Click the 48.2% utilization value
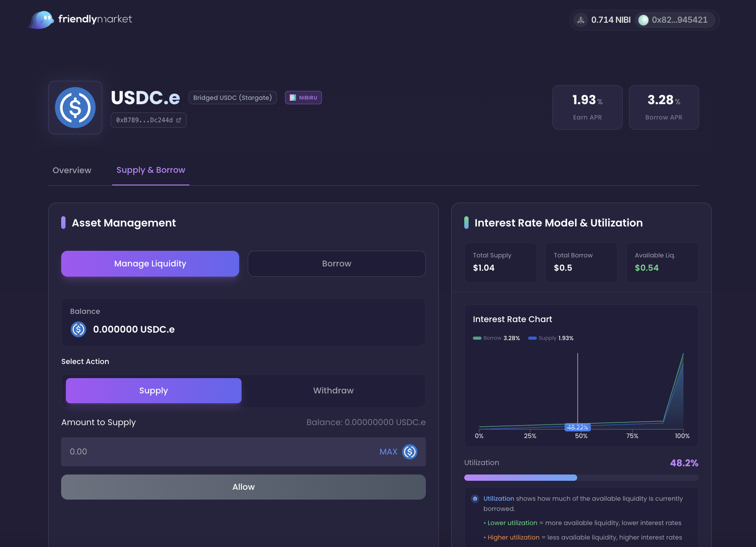This screenshot has width=756, height=547. click(x=684, y=463)
